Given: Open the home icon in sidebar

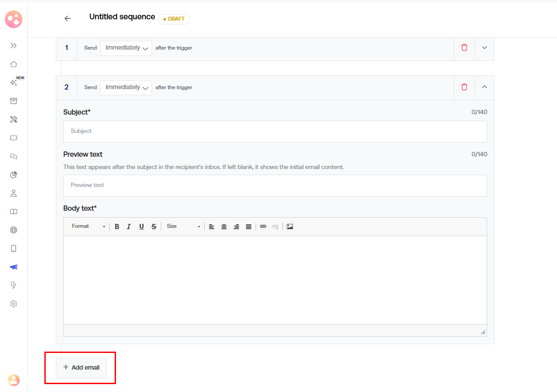Looking at the screenshot, I should (14, 64).
